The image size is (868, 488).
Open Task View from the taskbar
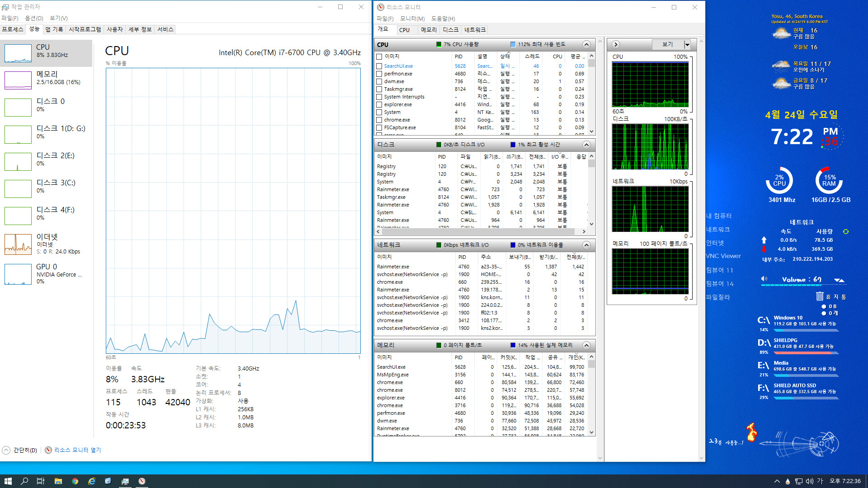click(41, 481)
